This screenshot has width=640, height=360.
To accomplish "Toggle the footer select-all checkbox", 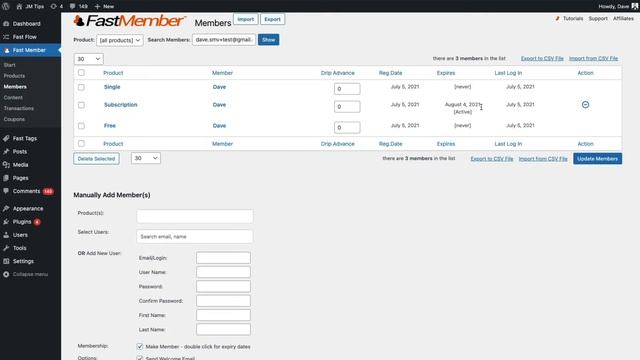I will coord(81,144).
